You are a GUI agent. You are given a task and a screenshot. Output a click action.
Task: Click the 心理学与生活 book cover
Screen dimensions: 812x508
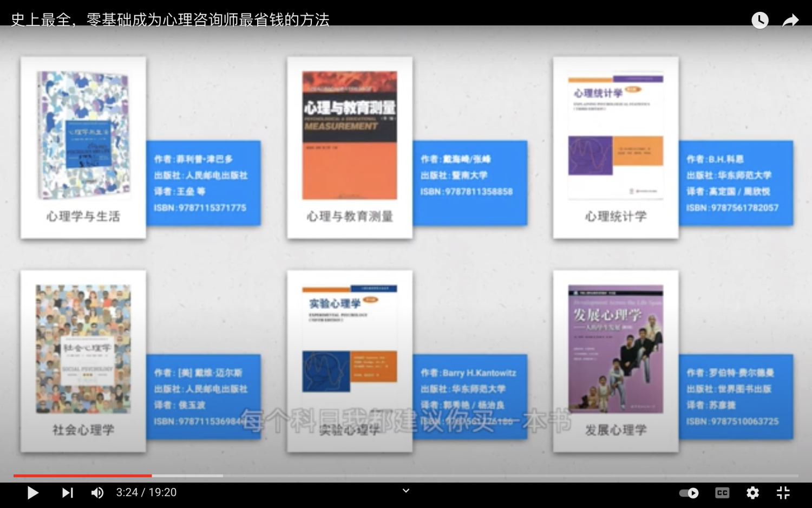(83, 135)
